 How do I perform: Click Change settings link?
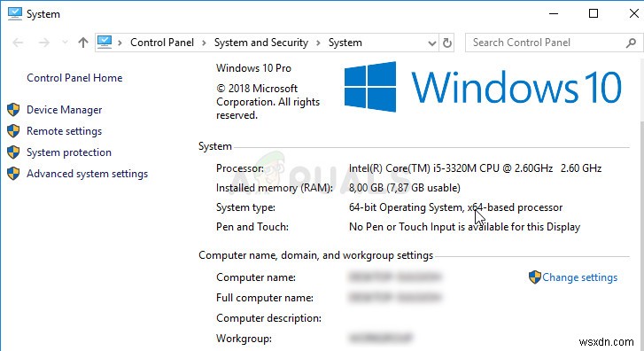pyautogui.click(x=579, y=277)
